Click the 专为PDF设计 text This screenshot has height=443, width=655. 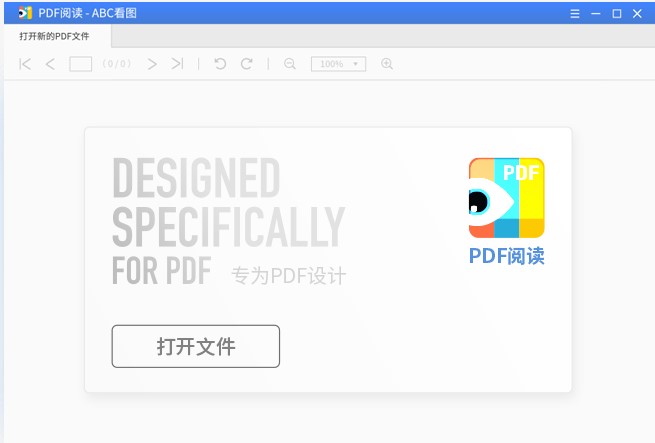(x=289, y=276)
